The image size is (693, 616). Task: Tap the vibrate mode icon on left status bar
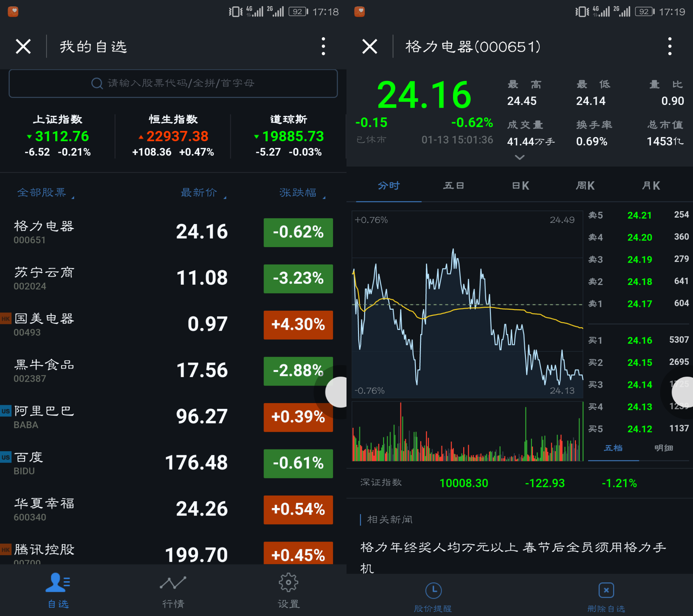236,12
